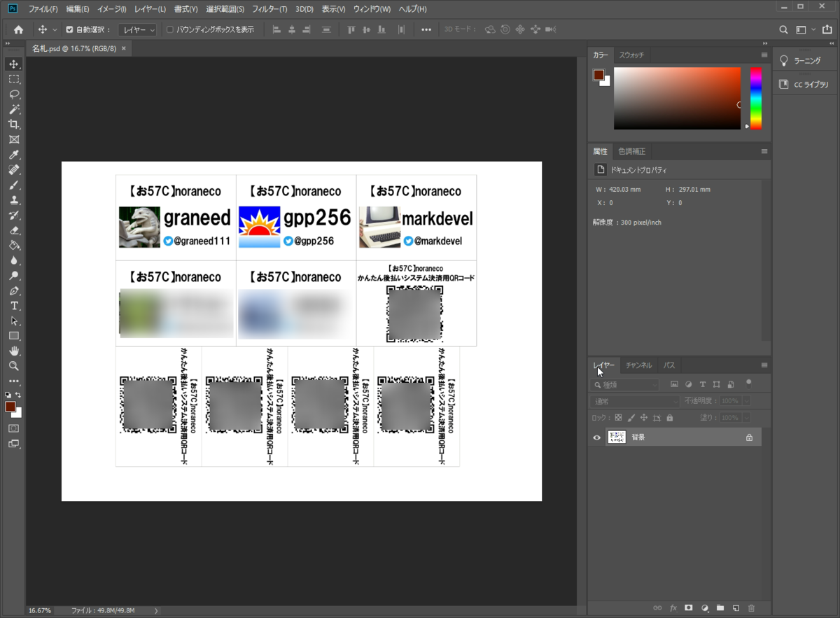Screen dimensions: 840x618
Task: Open the 種類 layer filter dropdown
Action: (x=625, y=384)
